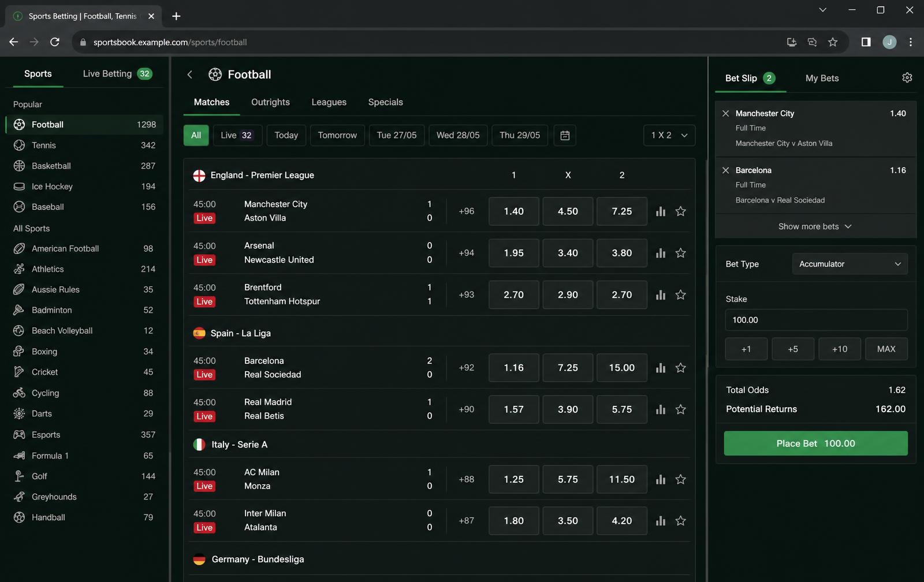Screen dimensions: 924x582
Task: Open bet slip settings gear
Action: (x=907, y=77)
